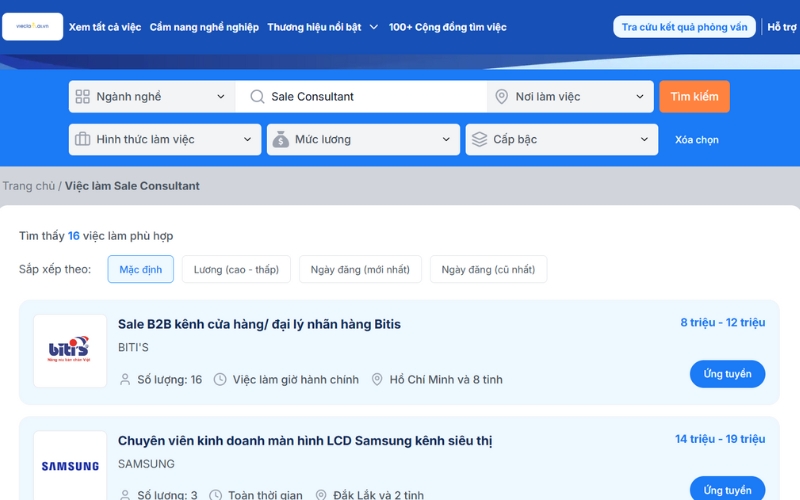Click the grid icon in Ngành nghề
This screenshot has height=500, width=800.
pos(83,96)
